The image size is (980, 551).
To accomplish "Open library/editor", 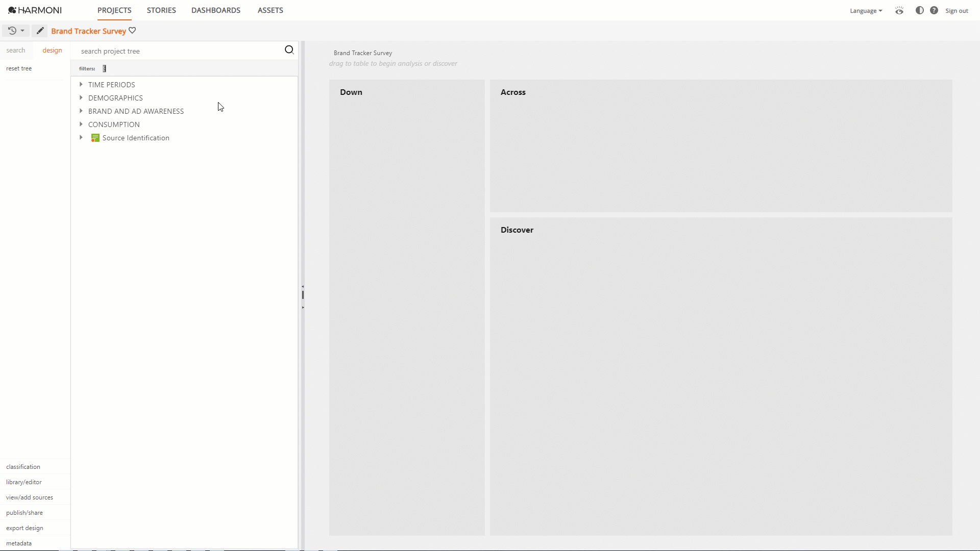I will pos(24,482).
